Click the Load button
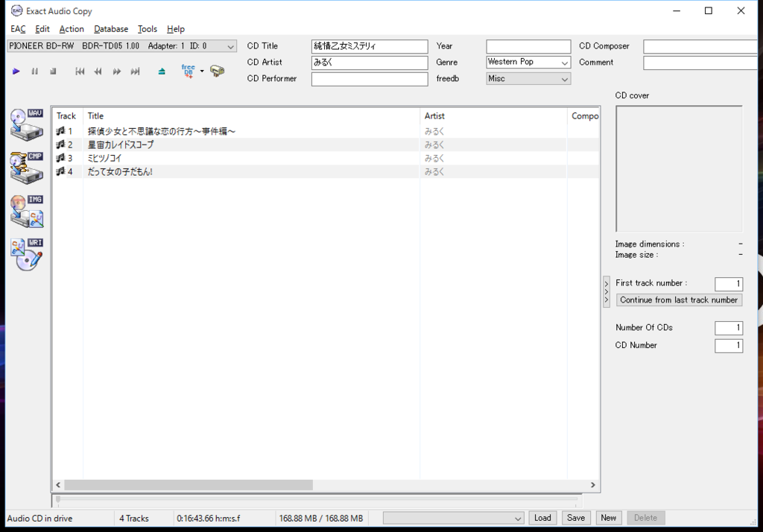The height and width of the screenshot is (532, 763). pyautogui.click(x=542, y=518)
